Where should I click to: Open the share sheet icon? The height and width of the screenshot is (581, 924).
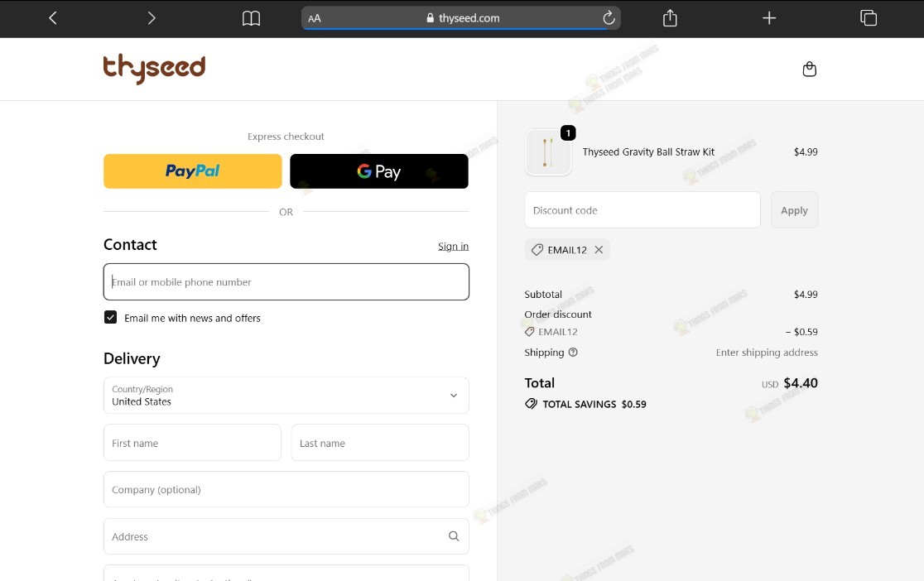click(x=670, y=18)
